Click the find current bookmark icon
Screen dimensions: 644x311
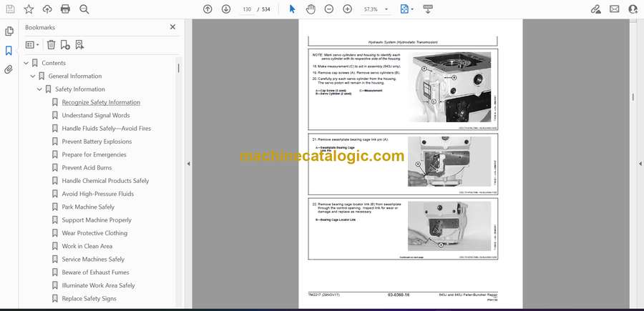click(x=79, y=45)
